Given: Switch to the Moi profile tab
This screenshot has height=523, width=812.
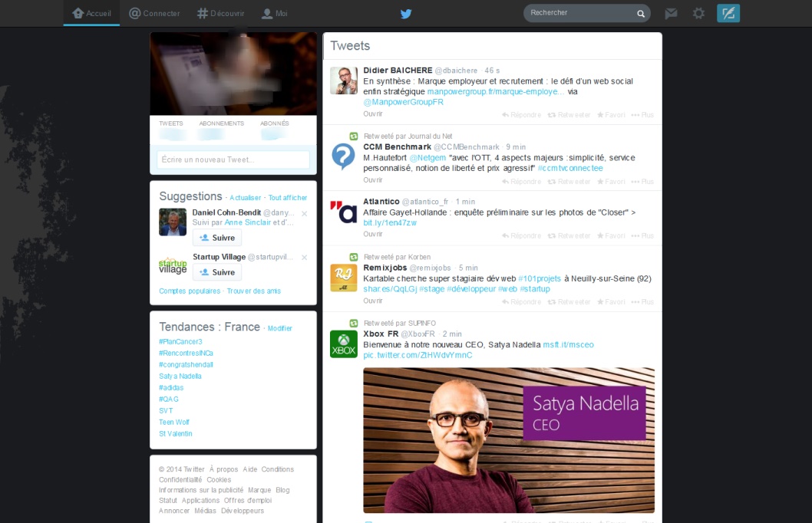Looking at the screenshot, I should 275,14.
